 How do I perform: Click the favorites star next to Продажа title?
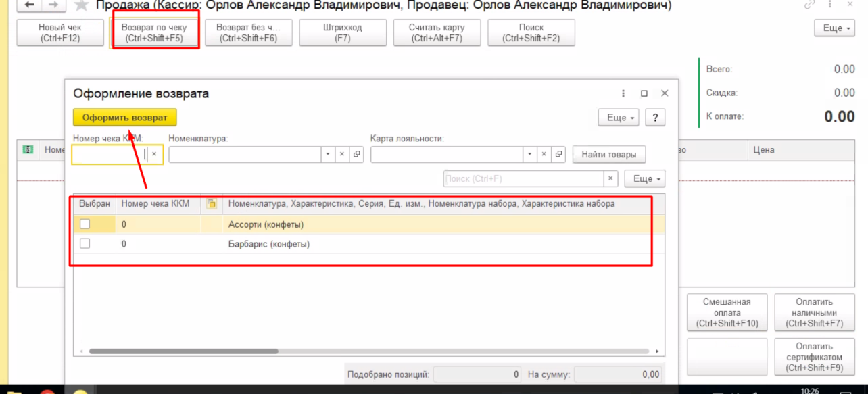[x=82, y=5]
